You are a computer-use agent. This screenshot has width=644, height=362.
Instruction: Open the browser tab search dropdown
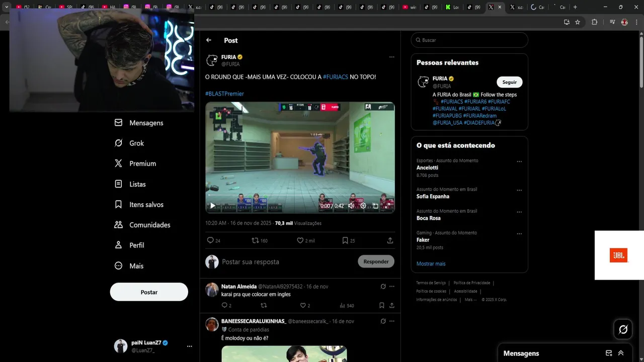click(7, 7)
